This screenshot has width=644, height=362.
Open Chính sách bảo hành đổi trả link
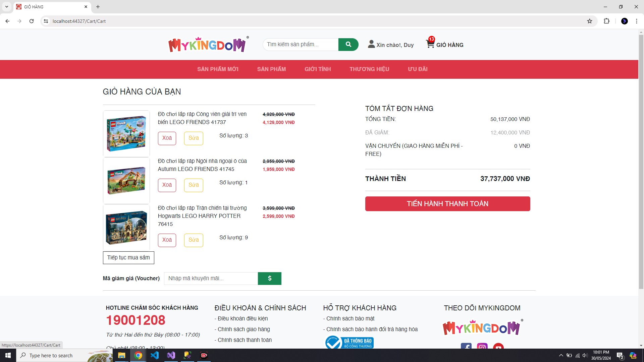coord(372,329)
